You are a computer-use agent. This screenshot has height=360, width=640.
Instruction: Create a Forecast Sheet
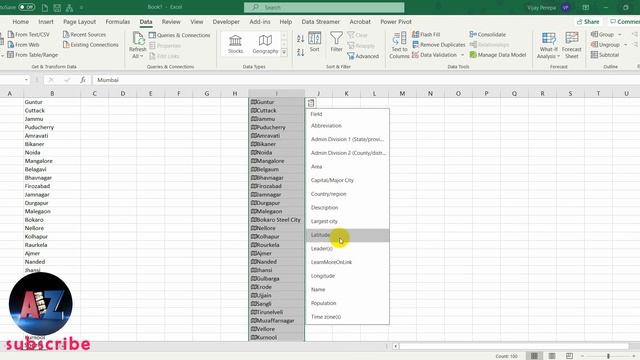coord(571,45)
